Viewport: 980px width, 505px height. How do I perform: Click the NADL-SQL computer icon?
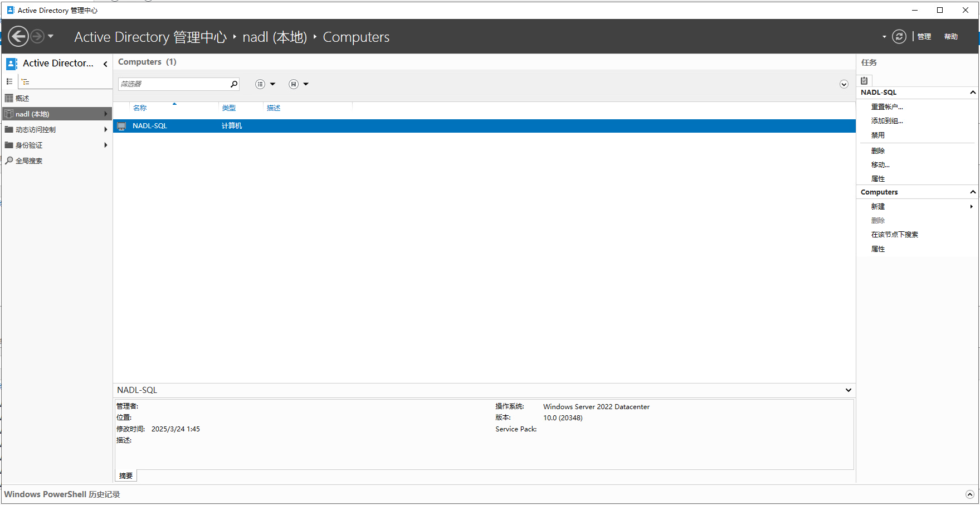click(x=121, y=126)
